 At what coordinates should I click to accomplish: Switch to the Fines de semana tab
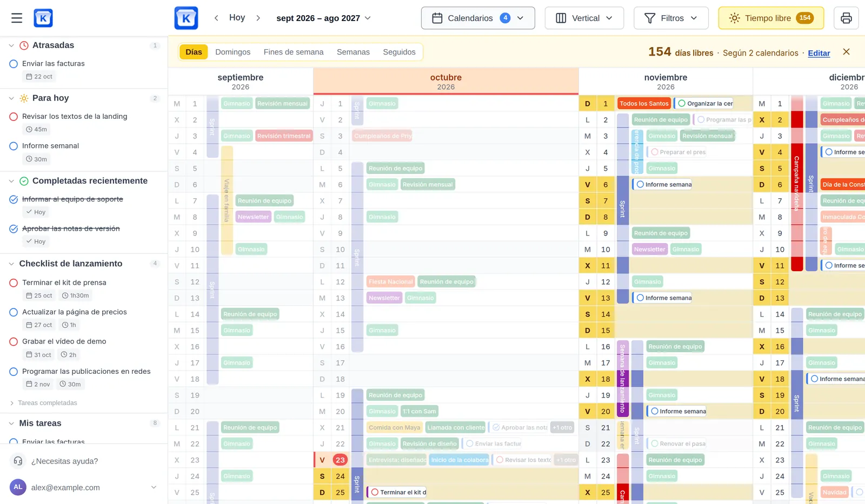(294, 52)
